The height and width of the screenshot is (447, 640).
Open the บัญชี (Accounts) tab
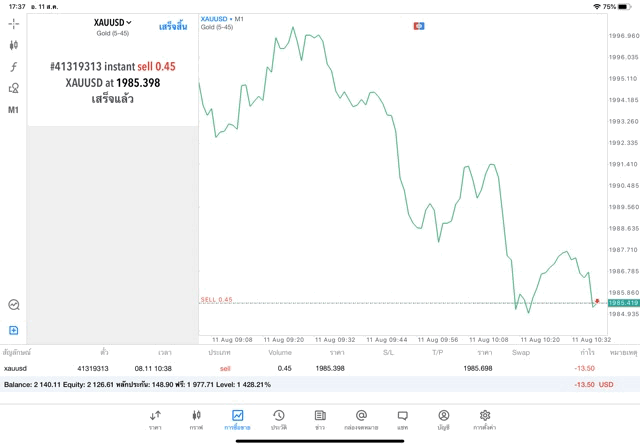pos(443,420)
